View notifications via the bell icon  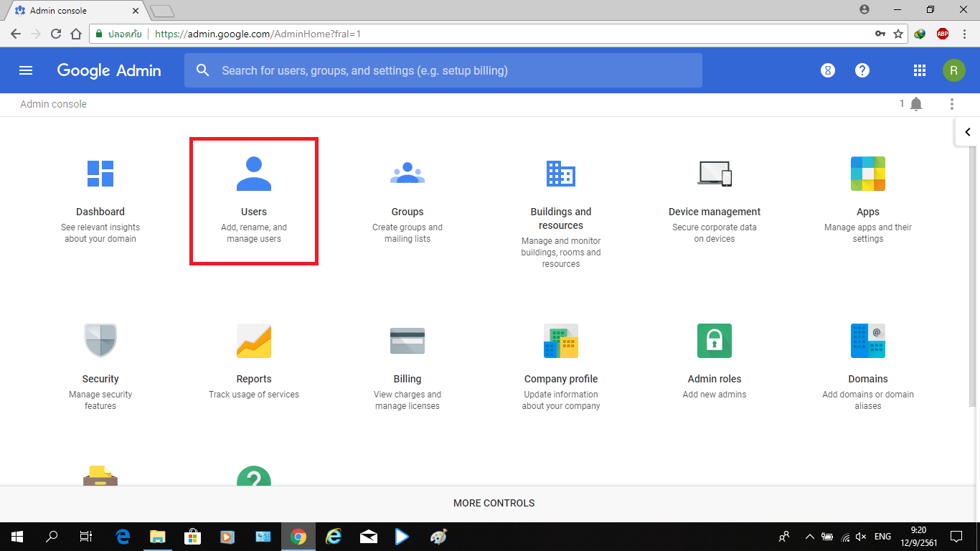point(916,104)
